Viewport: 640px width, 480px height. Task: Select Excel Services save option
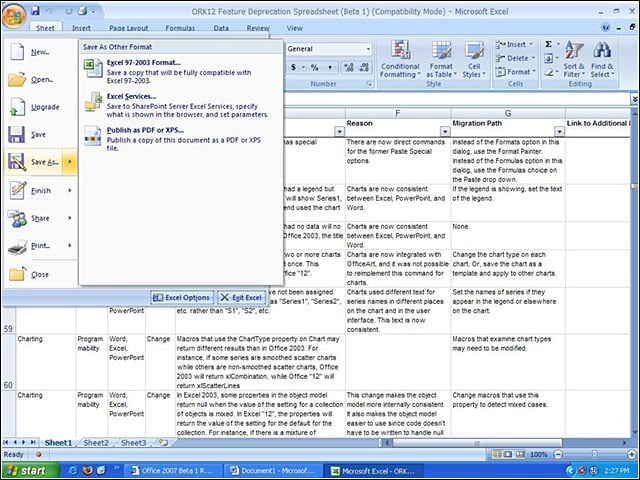pyautogui.click(x=180, y=105)
